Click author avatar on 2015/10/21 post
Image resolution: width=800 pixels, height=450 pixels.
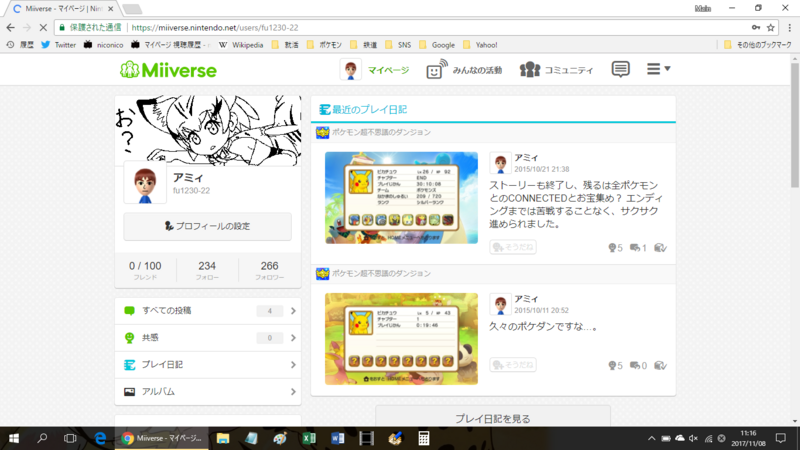(500, 163)
